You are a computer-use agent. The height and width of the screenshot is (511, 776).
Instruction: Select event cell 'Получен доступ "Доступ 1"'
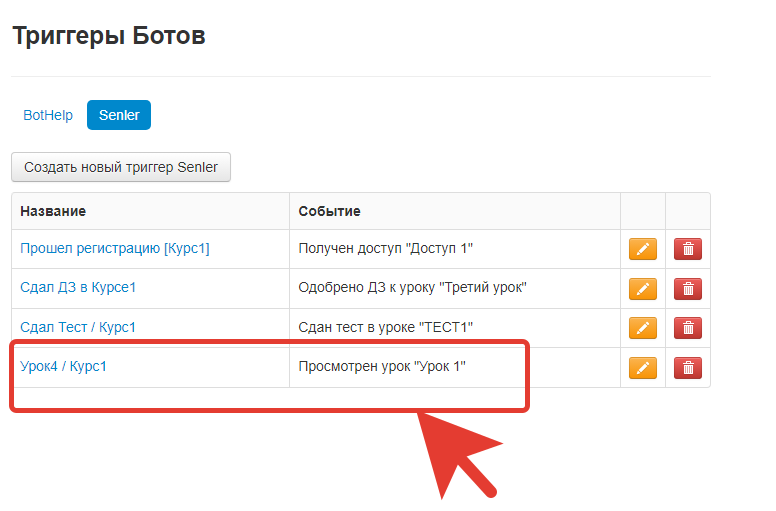[x=386, y=248]
